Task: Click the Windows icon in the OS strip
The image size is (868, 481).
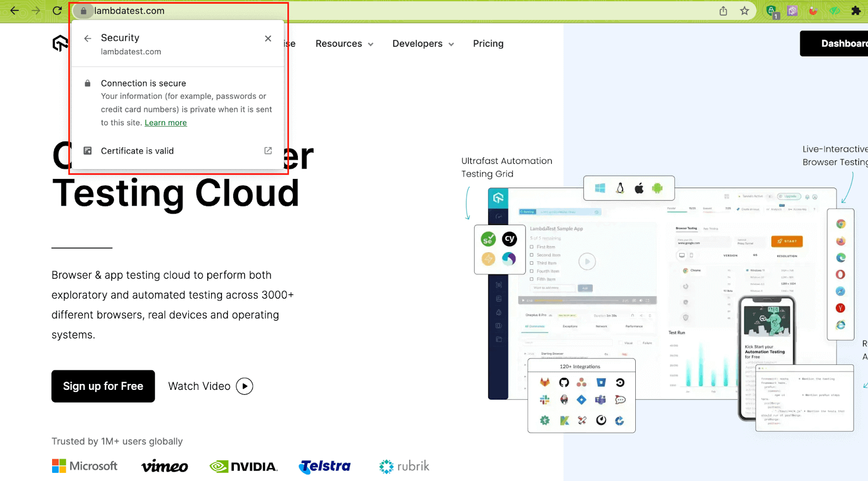Action: pyautogui.click(x=600, y=188)
